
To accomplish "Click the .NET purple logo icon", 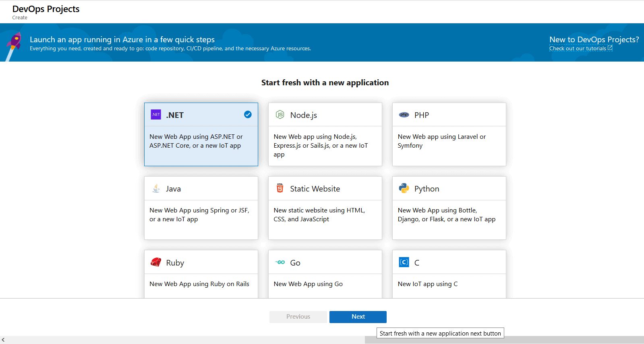I will click(156, 115).
